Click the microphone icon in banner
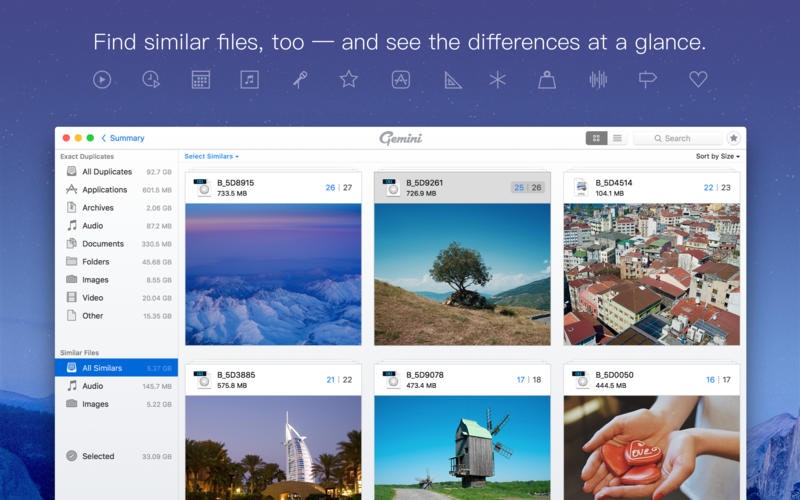Screen dimensions: 800x500 [x=300, y=80]
